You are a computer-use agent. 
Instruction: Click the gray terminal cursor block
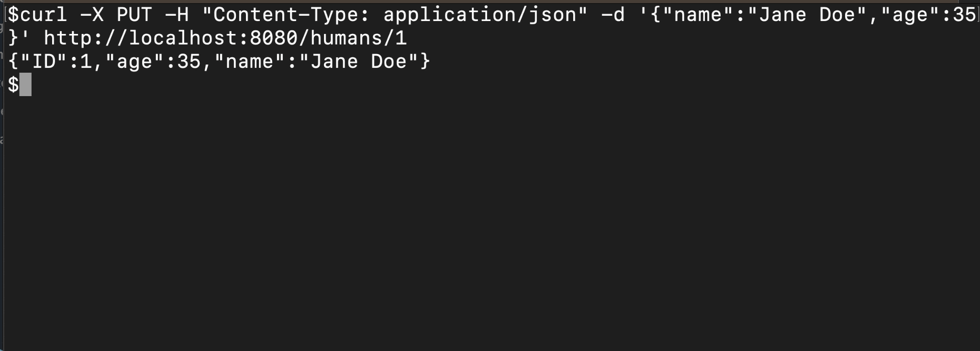(x=25, y=85)
